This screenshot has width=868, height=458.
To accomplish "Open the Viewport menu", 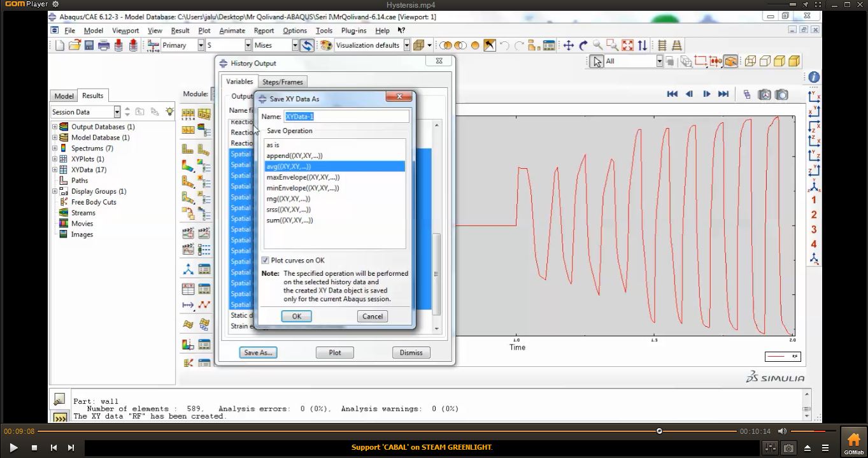I will tap(125, 31).
